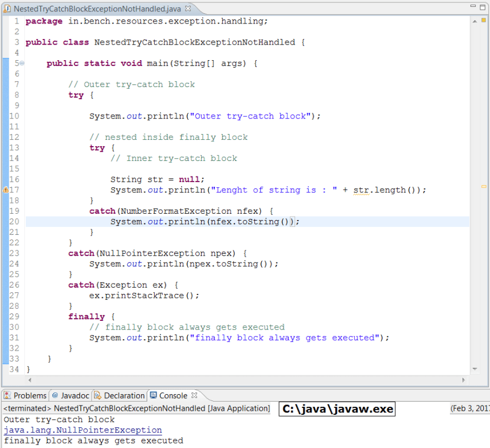
Task: Click 'NumberFormatException' in the line 19 catch
Action: click(177, 211)
